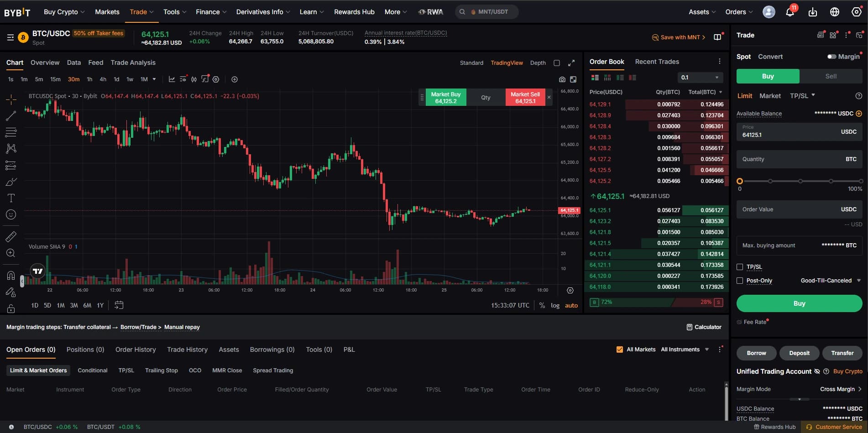The height and width of the screenshot is (433, 868).
Task: Expand more timeframes arrow after 1M
Action: click(154, 79)
